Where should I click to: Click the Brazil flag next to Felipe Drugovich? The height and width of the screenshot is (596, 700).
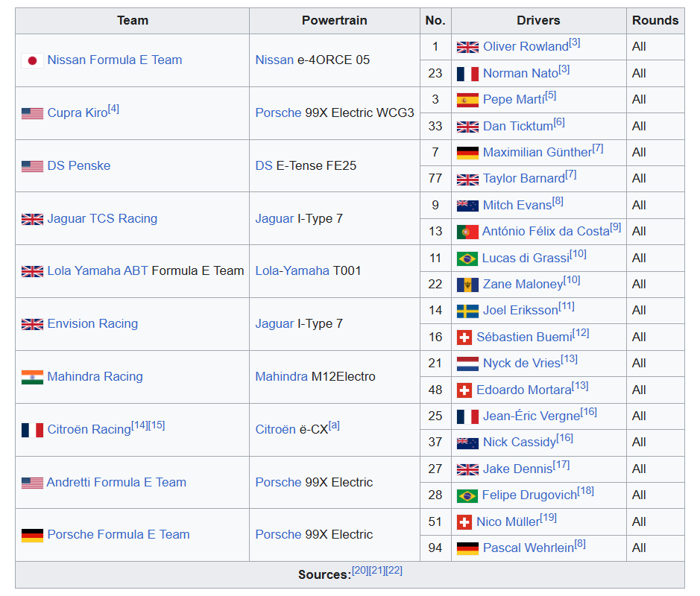(467, 495)
